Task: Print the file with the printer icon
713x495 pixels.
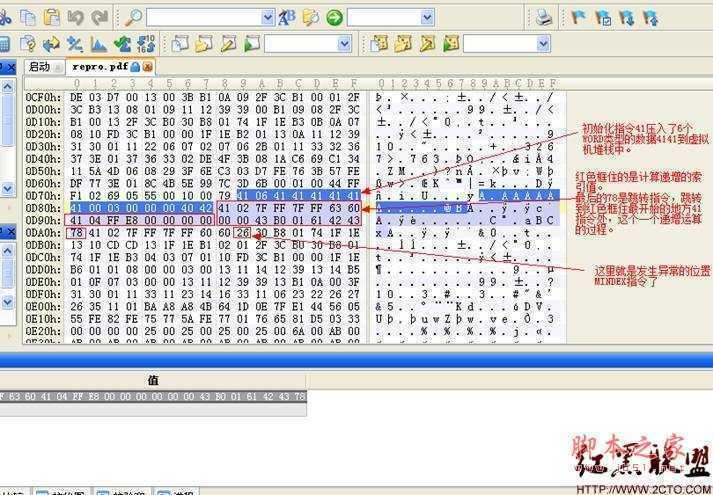Action: point(544,18)
